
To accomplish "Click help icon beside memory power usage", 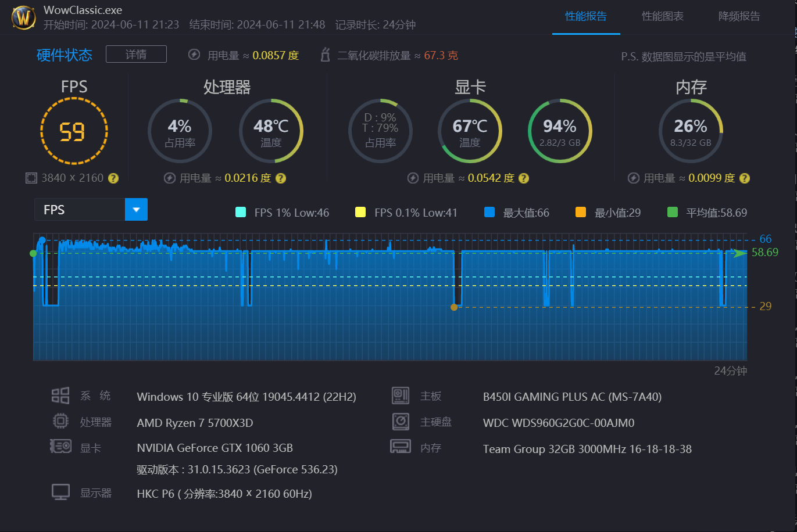I will click(x=745, y=178).
